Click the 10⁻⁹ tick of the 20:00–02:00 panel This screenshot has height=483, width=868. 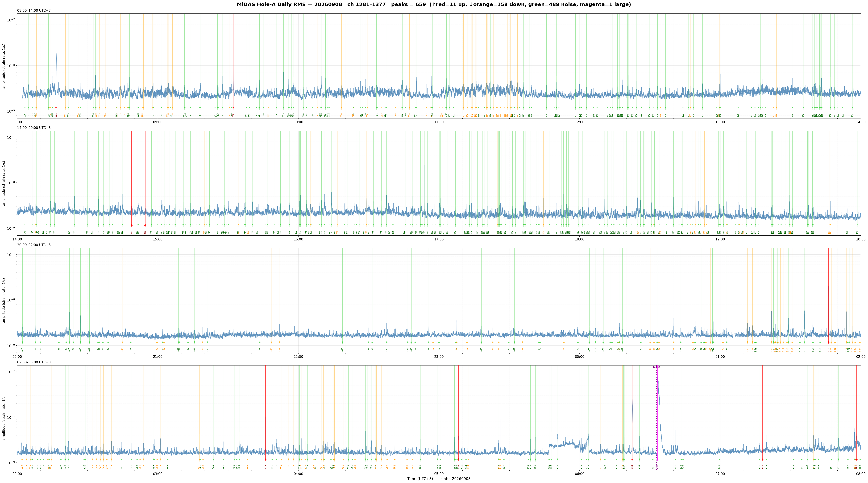(11, 346)
